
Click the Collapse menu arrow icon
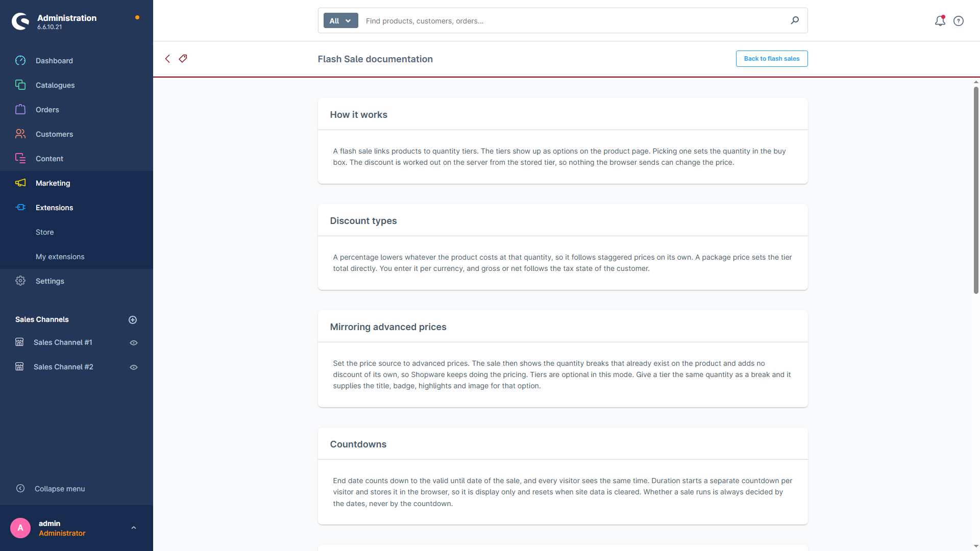(20, 489)
